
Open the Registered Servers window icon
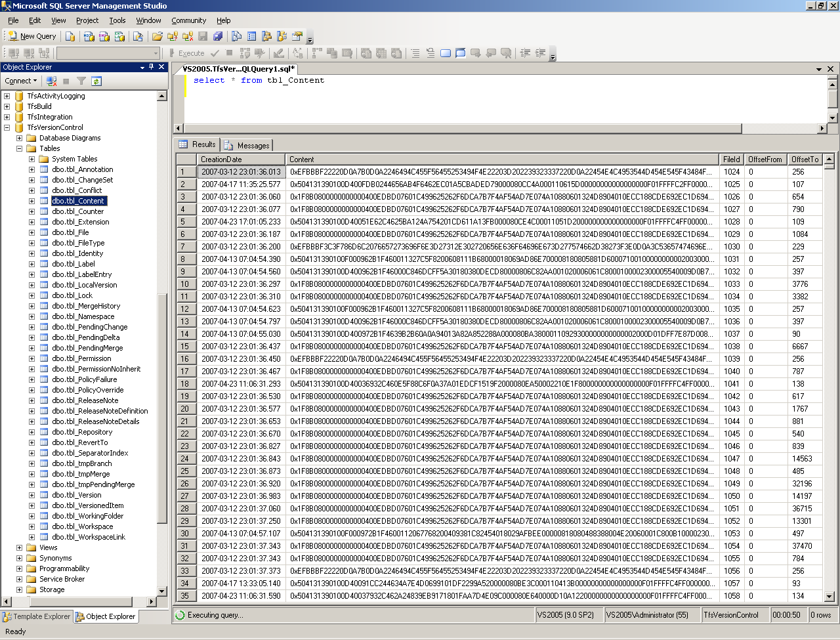pos(237,36)
